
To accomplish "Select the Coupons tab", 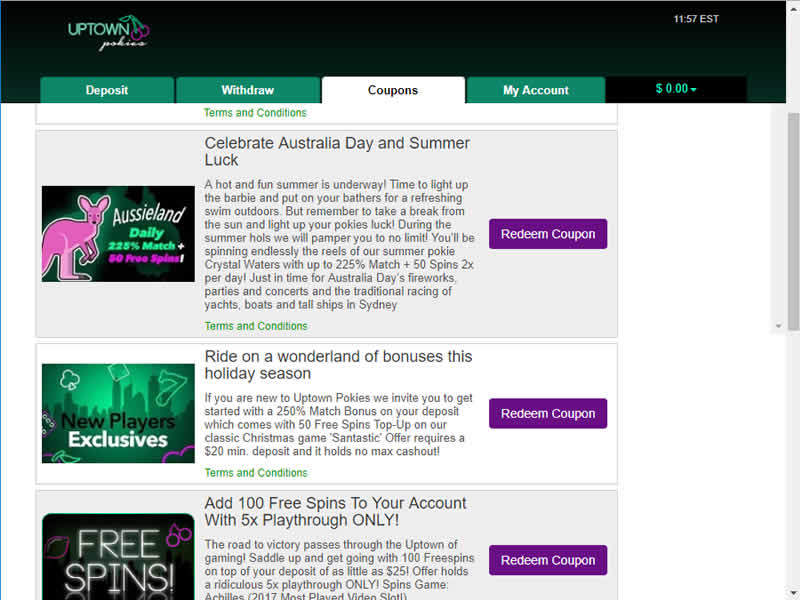I will (x=393, y=90).
